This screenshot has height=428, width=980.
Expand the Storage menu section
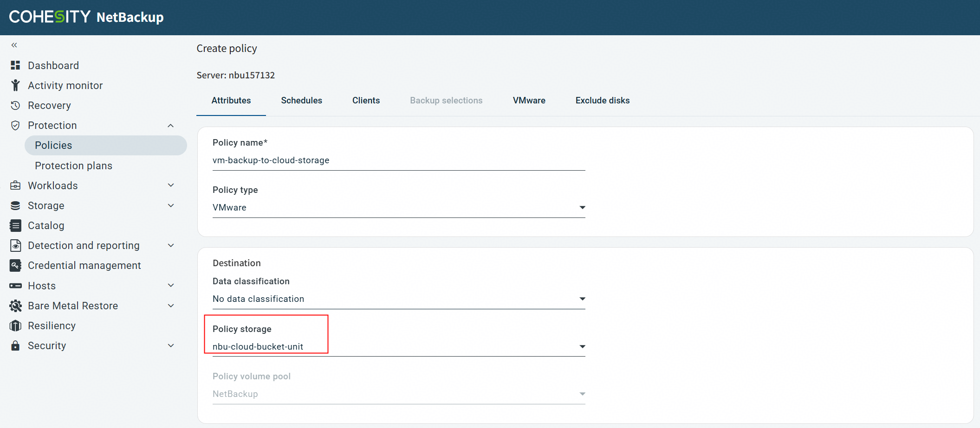click(171, 205)
